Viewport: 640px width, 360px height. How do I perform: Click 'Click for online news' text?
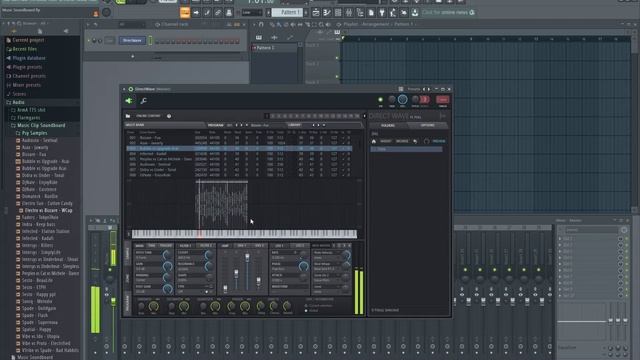point(444,13)
